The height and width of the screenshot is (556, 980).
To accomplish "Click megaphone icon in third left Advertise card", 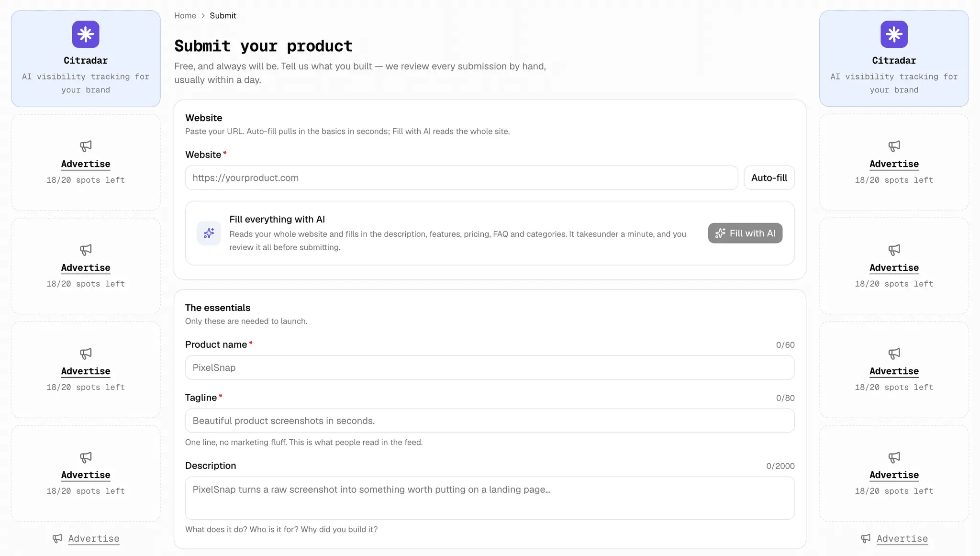I will (x=86, y=354).
